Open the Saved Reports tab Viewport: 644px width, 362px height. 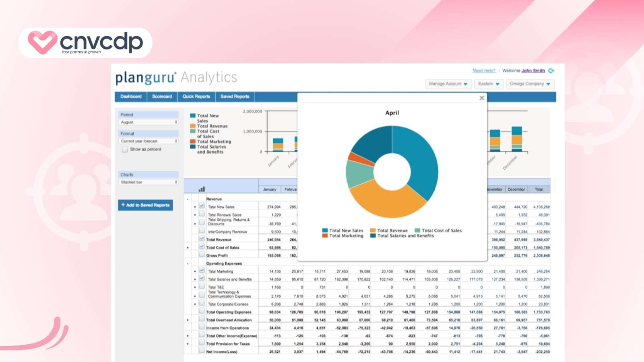[x=235, y=97]
